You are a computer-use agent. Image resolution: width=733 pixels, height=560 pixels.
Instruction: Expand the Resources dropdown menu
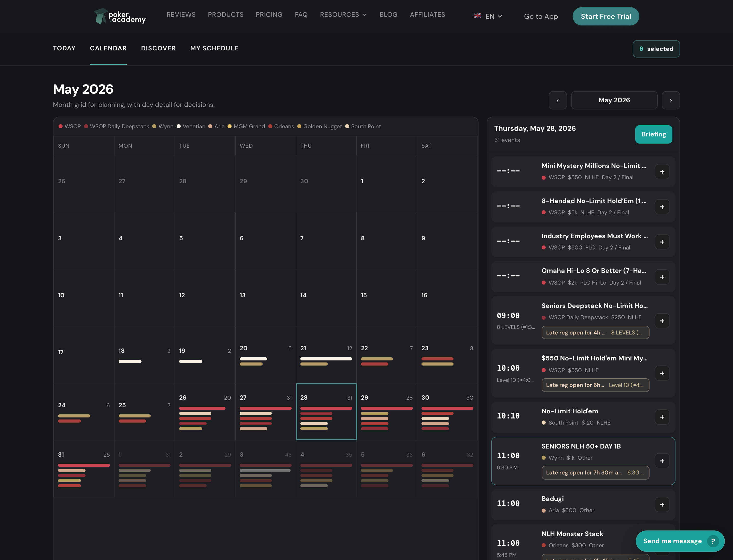coord(343,15)
